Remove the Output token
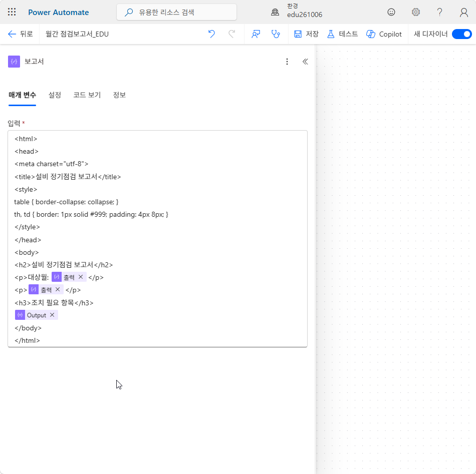The image size is (476, 474). 52,315
